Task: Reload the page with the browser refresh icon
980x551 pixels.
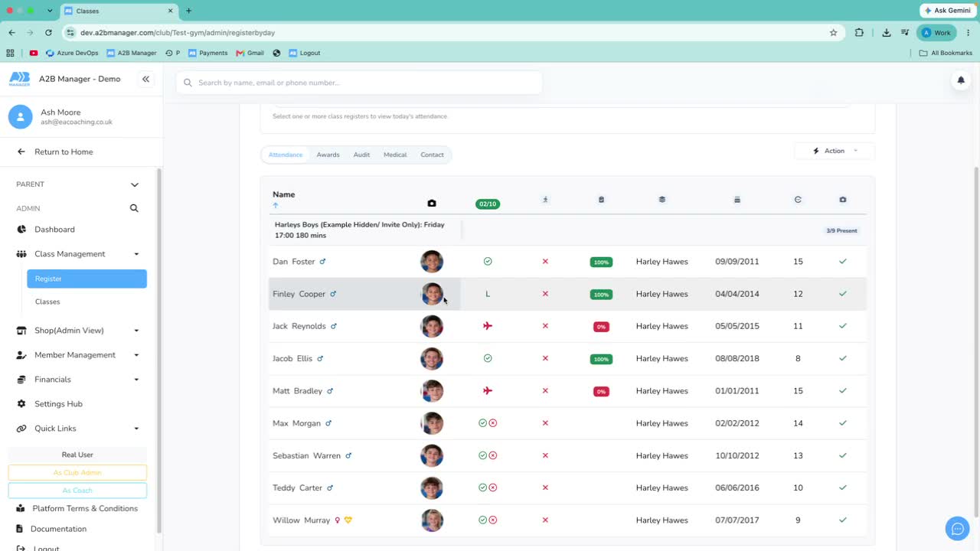Action: click(48, 33)
